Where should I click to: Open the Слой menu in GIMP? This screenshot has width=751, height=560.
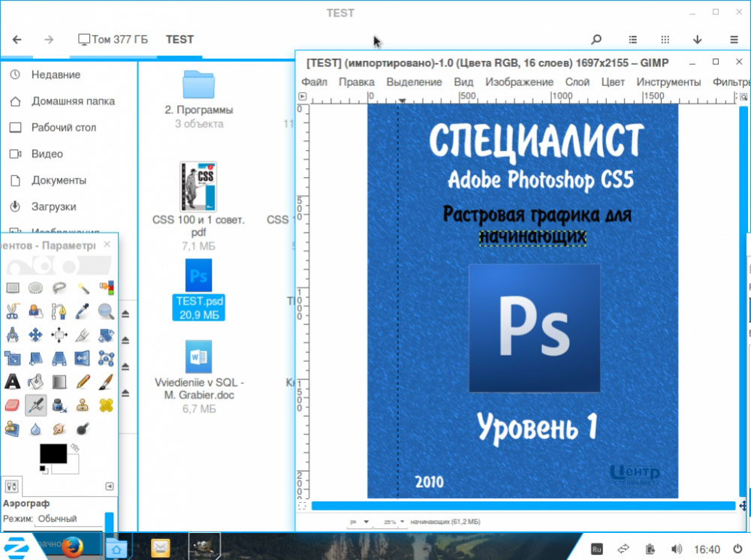point(577,82)
